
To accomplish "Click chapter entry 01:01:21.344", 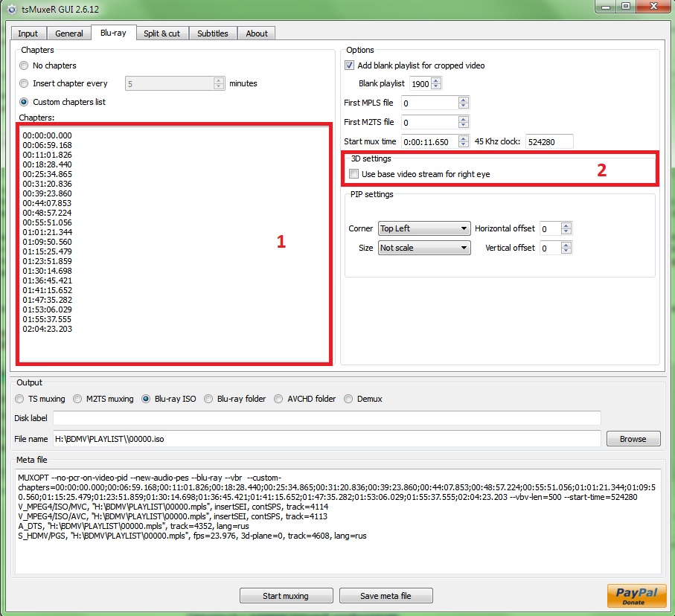I will tap(48, 232).
